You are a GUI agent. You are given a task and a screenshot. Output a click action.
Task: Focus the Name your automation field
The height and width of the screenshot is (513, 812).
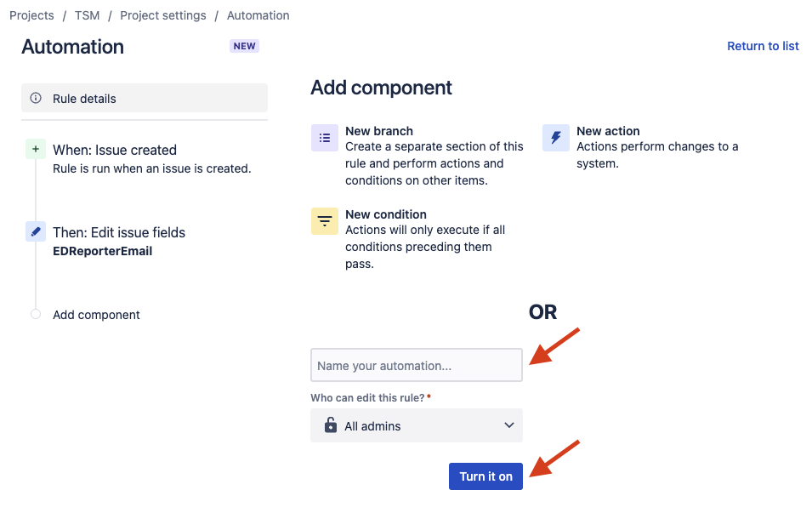(417, 366)
